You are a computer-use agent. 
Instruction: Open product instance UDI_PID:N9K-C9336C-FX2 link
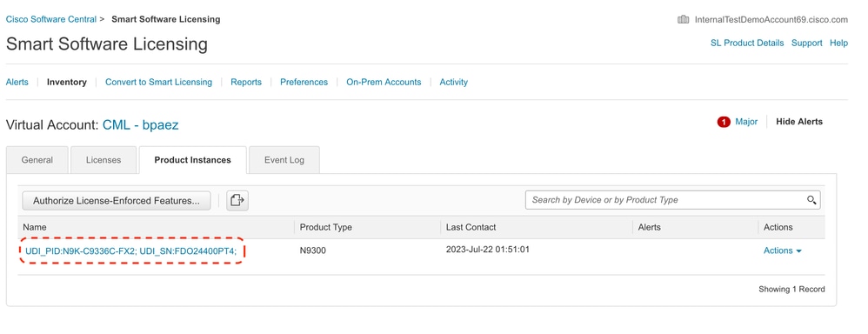coord(131,250)
